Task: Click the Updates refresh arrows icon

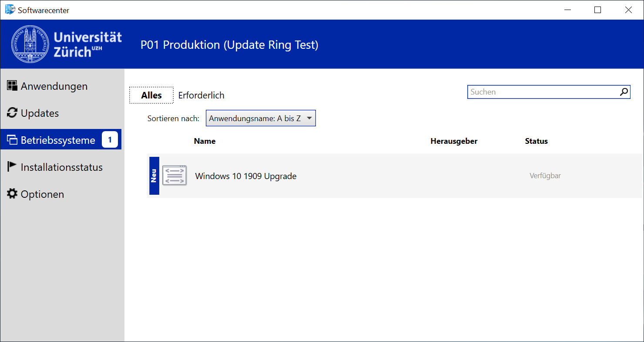Action: pos(12,113)
